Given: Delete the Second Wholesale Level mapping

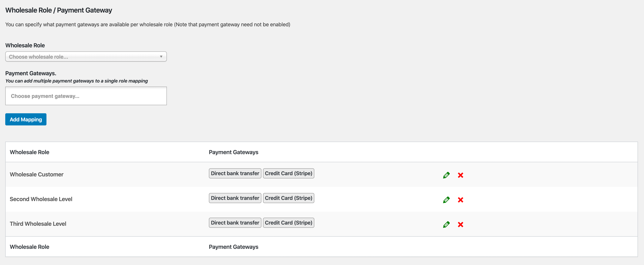Looking at the screenshot, I should [x=461, y=200].
